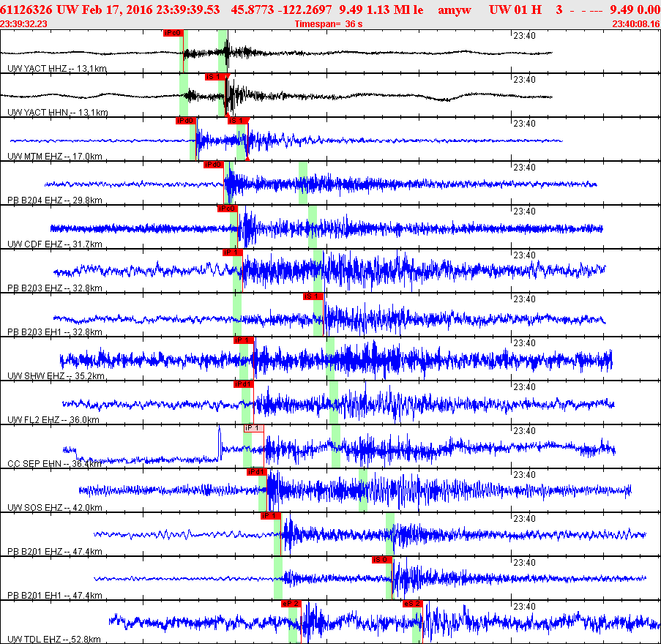Click the event ID 61126326 in header
Image resolution: width=661 pixels, height=644 pixels.
point(26,10)
